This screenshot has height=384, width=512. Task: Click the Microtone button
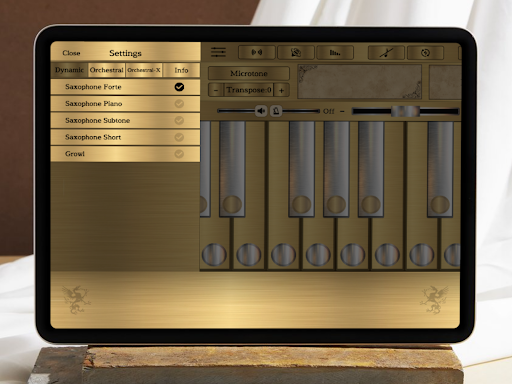(x=249, y=73)
